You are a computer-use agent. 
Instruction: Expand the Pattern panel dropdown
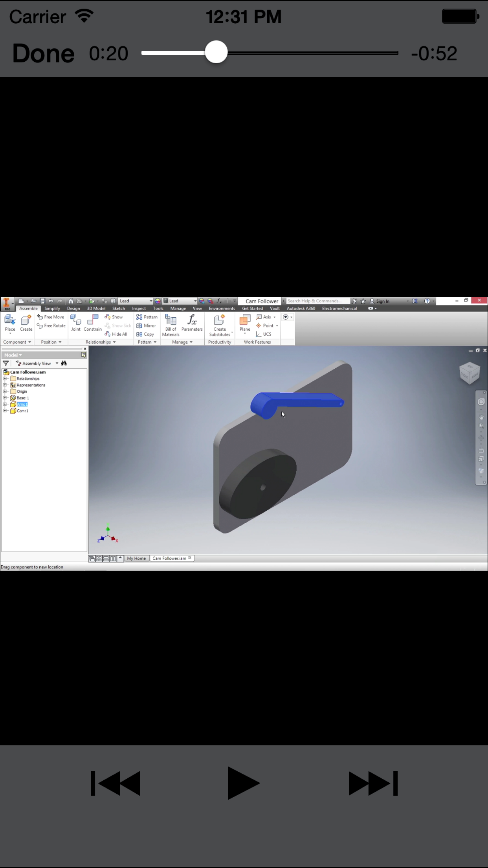(x=147, y=342)
